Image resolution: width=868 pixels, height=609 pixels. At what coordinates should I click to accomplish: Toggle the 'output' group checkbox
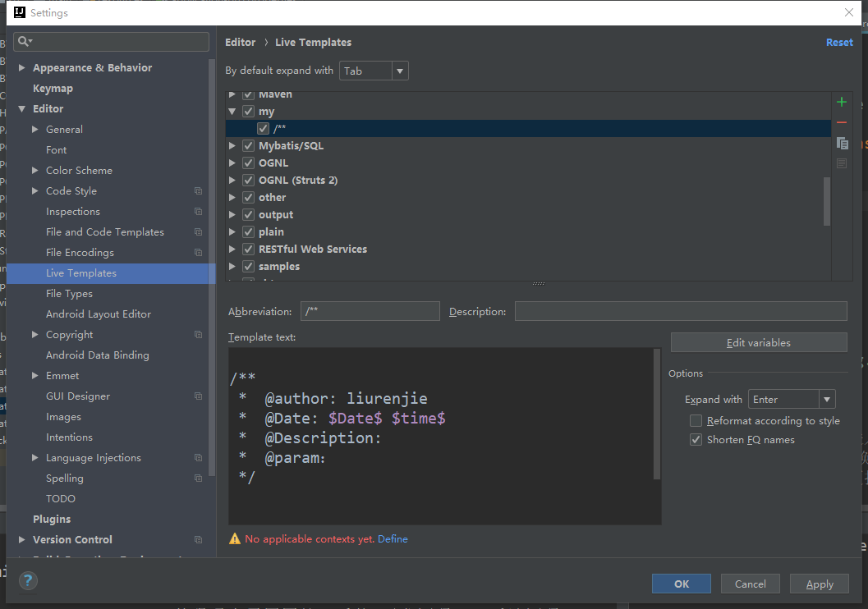[249, 214]
